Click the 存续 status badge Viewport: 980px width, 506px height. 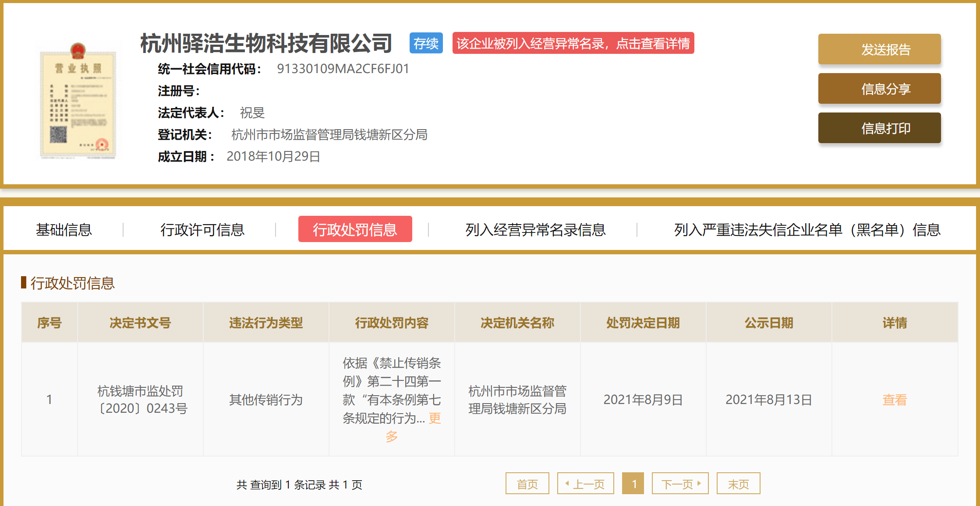coord(425,43)
